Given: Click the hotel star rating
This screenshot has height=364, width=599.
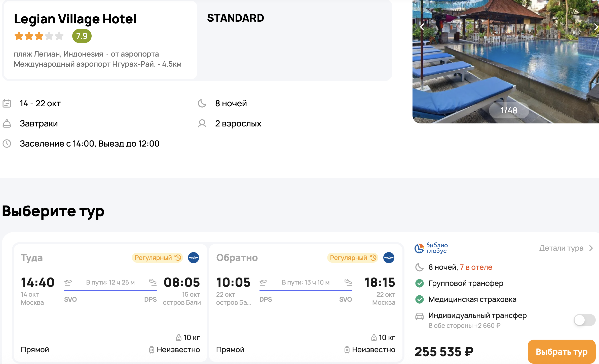Looking at the screenshot, I should click(39, 36).
